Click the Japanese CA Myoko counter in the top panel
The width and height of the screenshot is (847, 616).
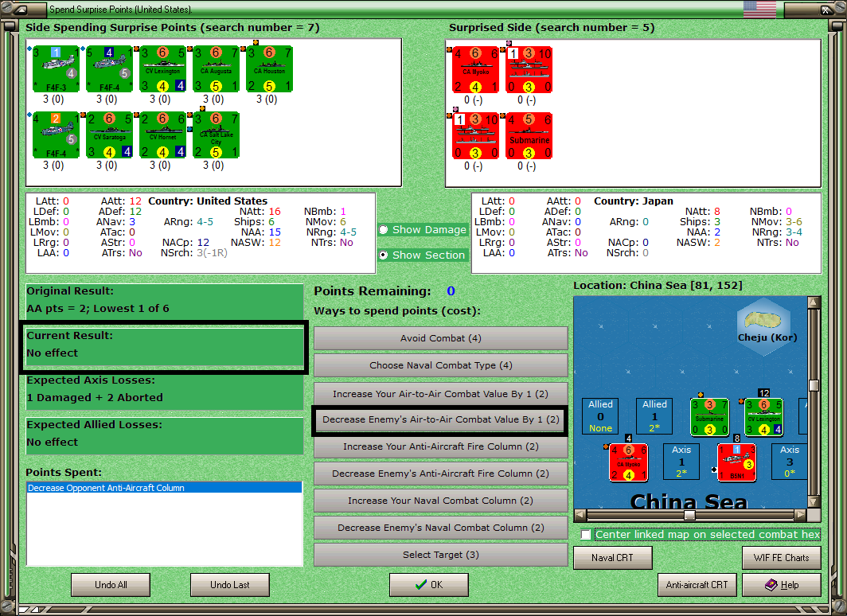coord(475,69)
